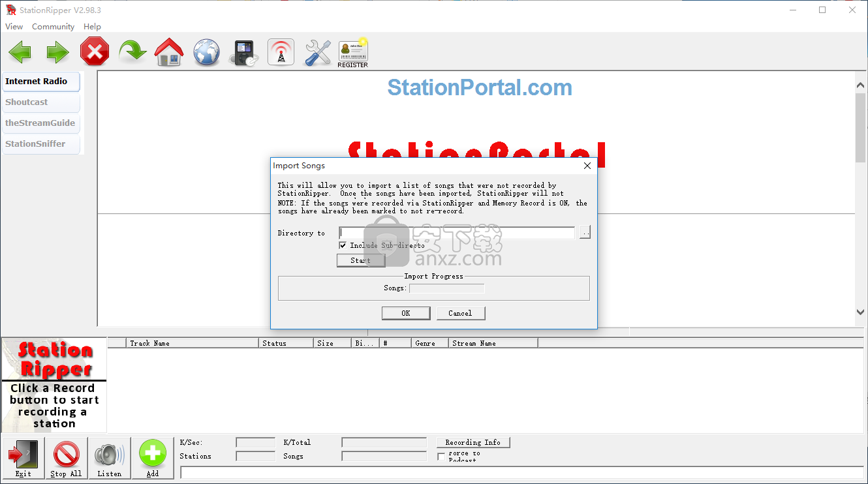Click the green Add plus icon
The height and width of the screenshot is (484, 868).
(x=153, y=458)
